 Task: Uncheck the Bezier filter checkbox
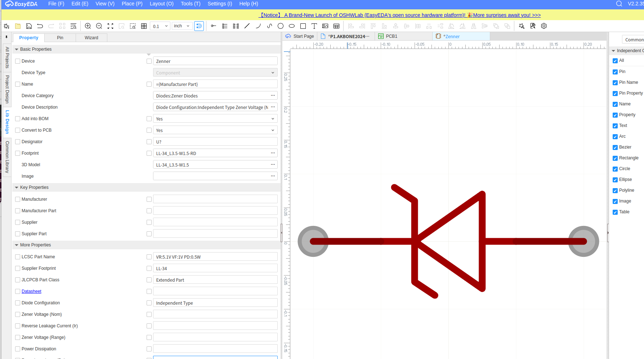(615, 147)
